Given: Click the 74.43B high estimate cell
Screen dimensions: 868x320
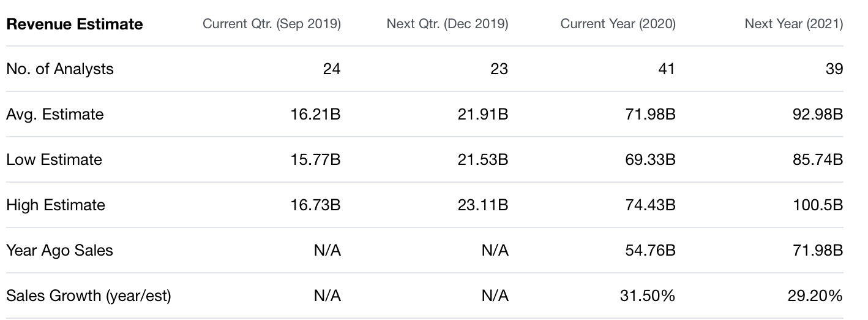Looking at the screenshot, I should [650, 205].
